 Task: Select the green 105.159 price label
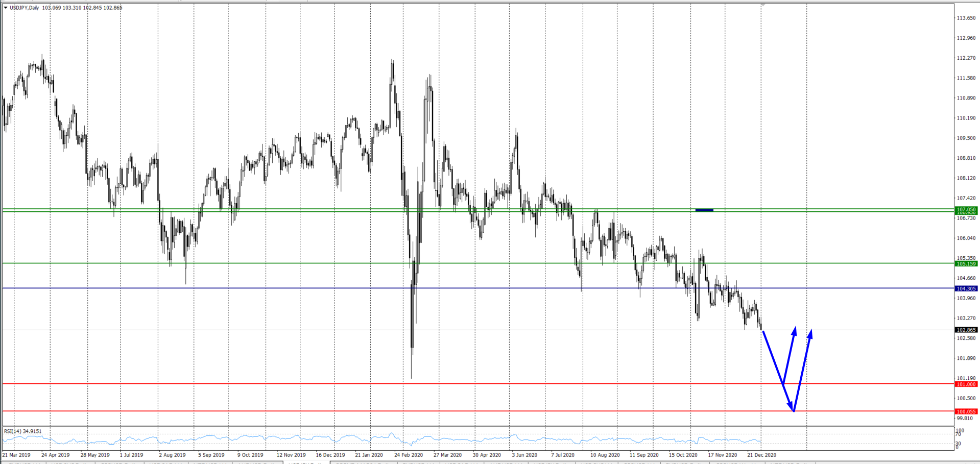[966, 264]
